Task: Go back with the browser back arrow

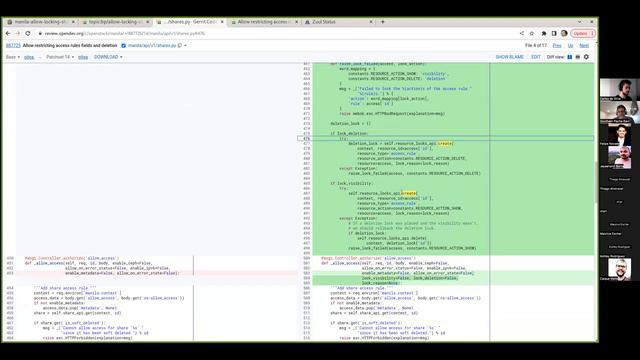Action: coord(8,33)
